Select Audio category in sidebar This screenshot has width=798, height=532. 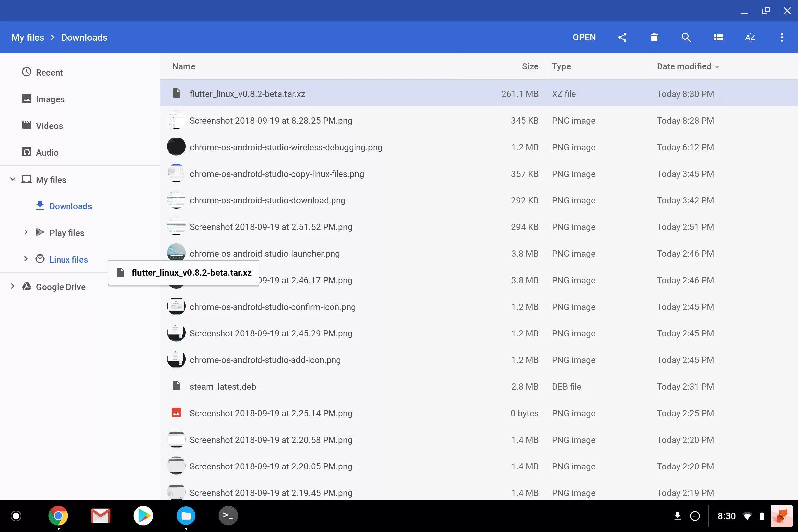click(x=48, y=152)
